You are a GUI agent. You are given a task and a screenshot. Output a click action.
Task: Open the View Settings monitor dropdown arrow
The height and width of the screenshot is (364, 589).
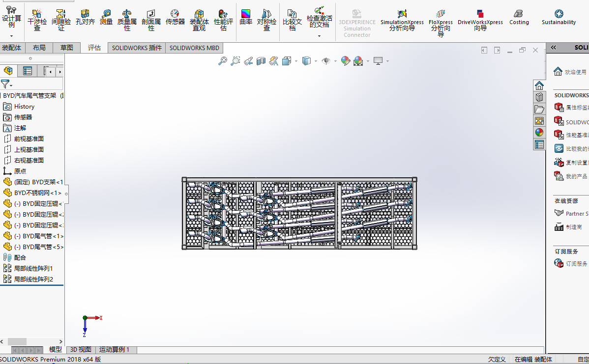[x=387, y=61]
